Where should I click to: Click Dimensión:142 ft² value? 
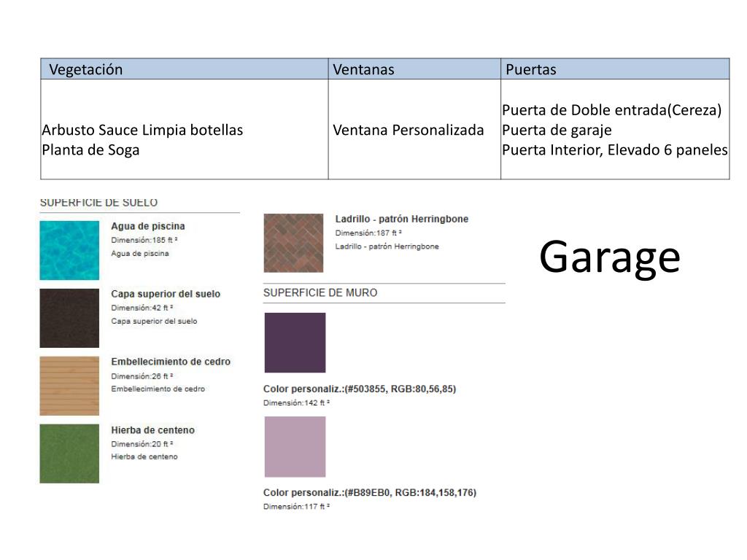pyautogui.click(x=296, y=402)
